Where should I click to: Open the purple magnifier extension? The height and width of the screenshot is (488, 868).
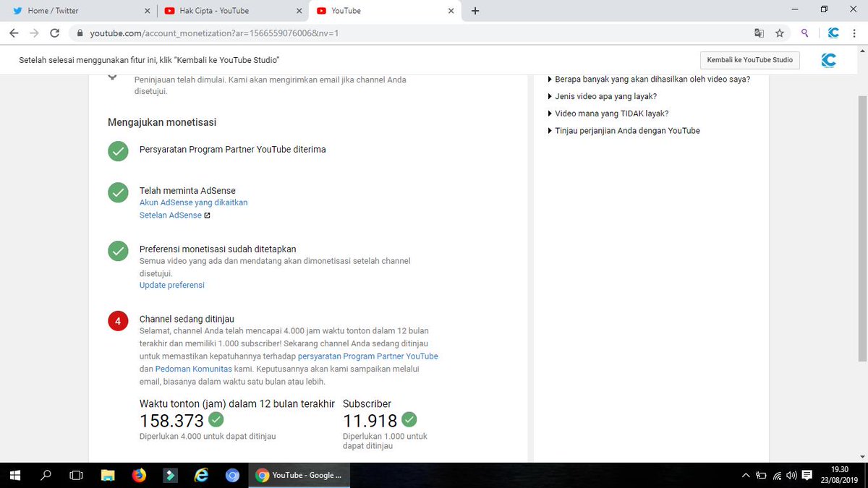pyautogui.click(x=805, y=33)
